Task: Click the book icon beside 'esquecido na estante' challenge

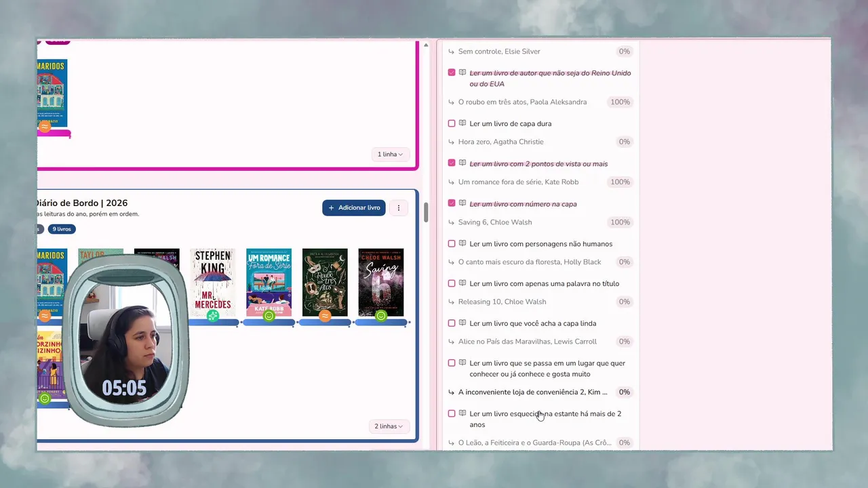Action: (462, 413)
